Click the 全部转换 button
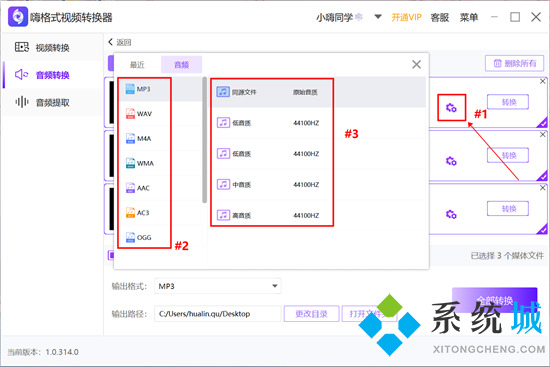The width and height of the screenshot is (550, 367). [495, 300]
